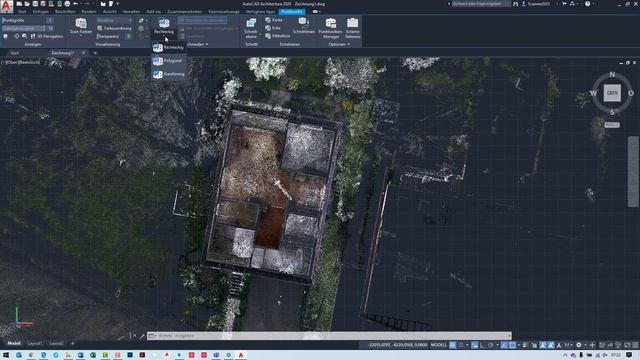
Task: Switch to the Add-ins ribbon tab
Action: click(153, 12)
